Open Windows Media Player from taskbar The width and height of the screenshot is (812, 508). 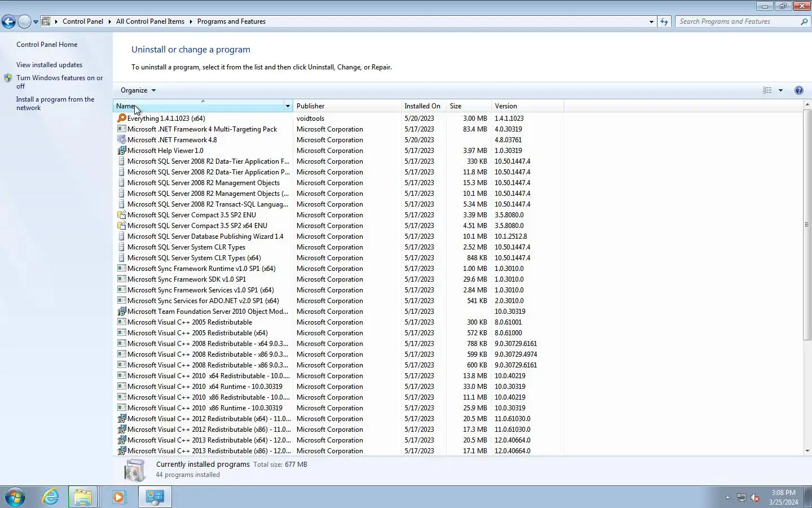[x=119, y=497]
